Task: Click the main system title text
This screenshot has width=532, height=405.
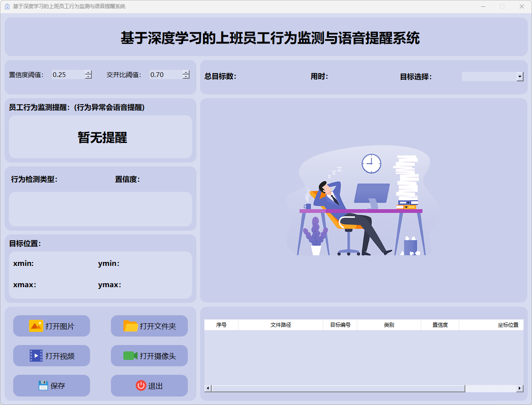Action: pyautogui.click(x=270, y=38)
